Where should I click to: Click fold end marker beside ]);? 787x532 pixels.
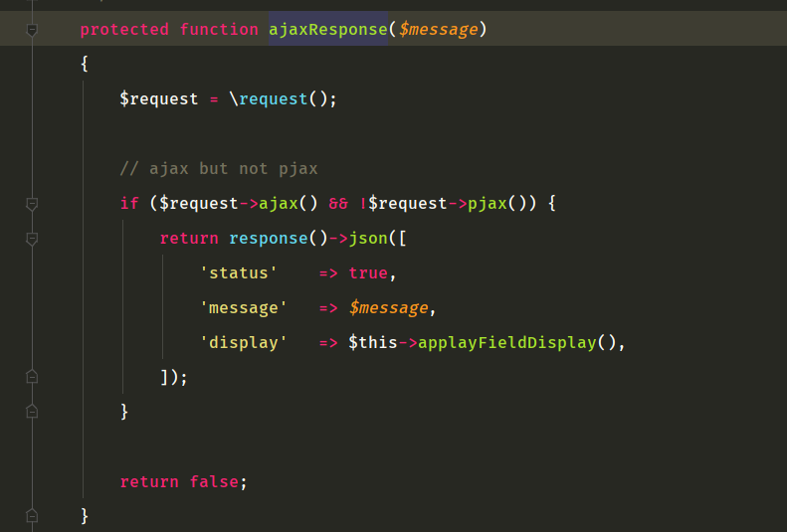tap(32, 377)
